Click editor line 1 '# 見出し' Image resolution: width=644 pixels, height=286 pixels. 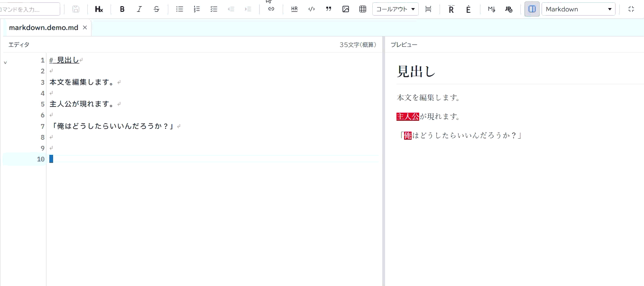(64, 60)
